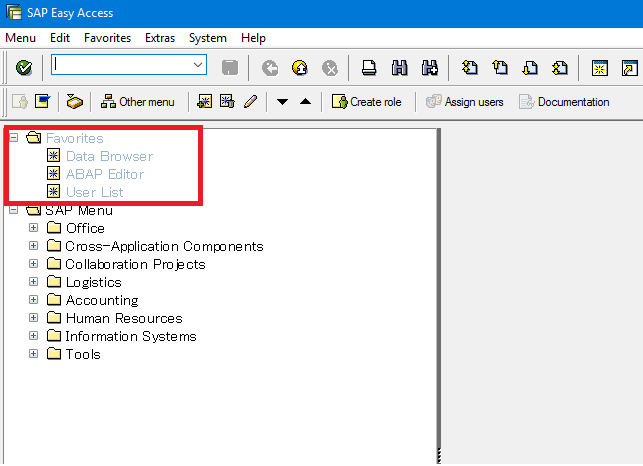
Task: Click the Documentation button
Action: 564,102
